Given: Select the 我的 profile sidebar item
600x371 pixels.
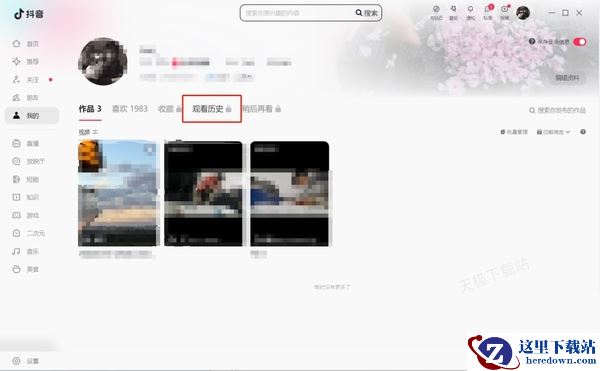Looking at the screenshot, I should point(32,116).
